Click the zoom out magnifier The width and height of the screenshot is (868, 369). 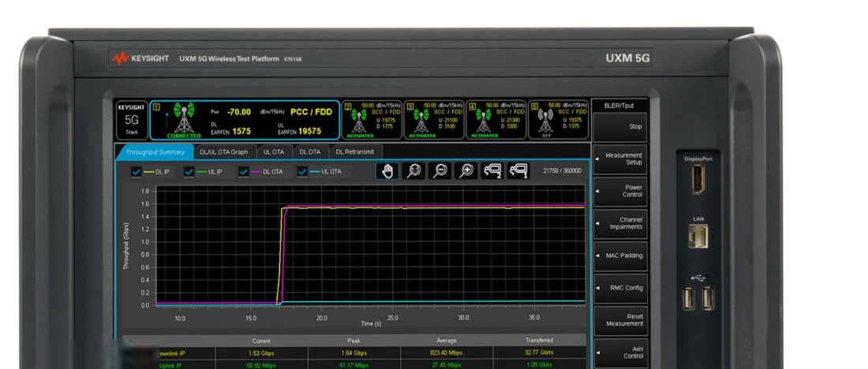[x=440, y=171]
